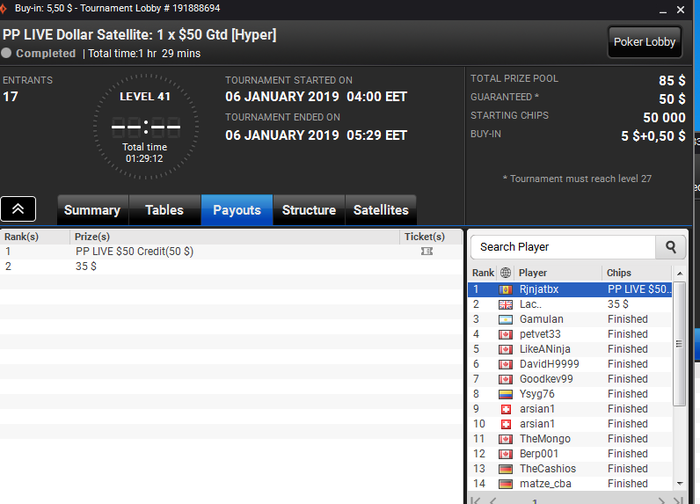
Task: Click Argentina flag beside Gamulan
Action: [x=505, y=320]
